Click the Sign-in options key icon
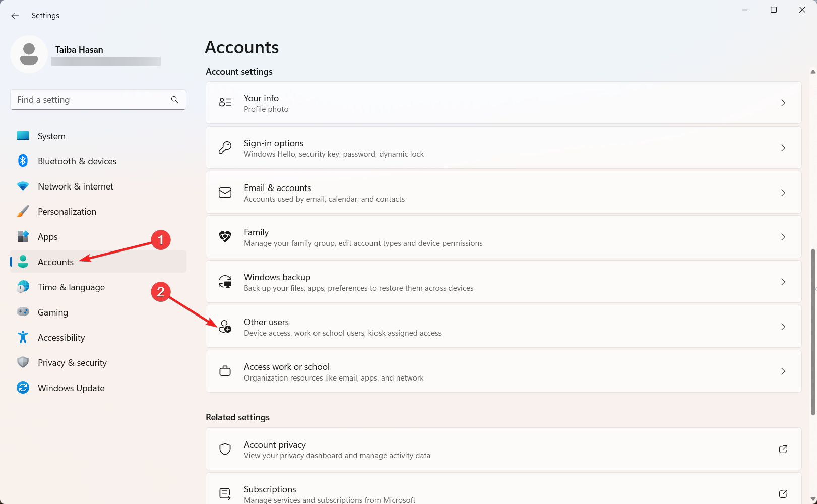This screenshot has height=504, width=817. (225, 148)
